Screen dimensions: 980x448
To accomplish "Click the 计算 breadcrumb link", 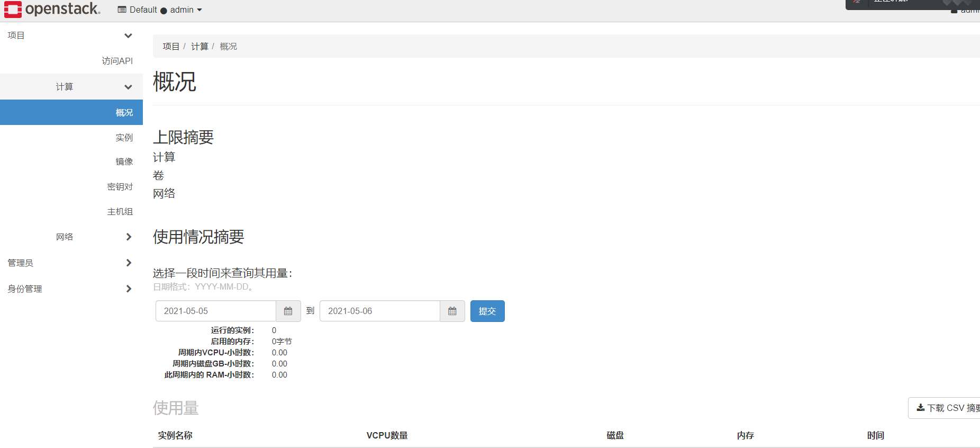I will click(199, 47).
